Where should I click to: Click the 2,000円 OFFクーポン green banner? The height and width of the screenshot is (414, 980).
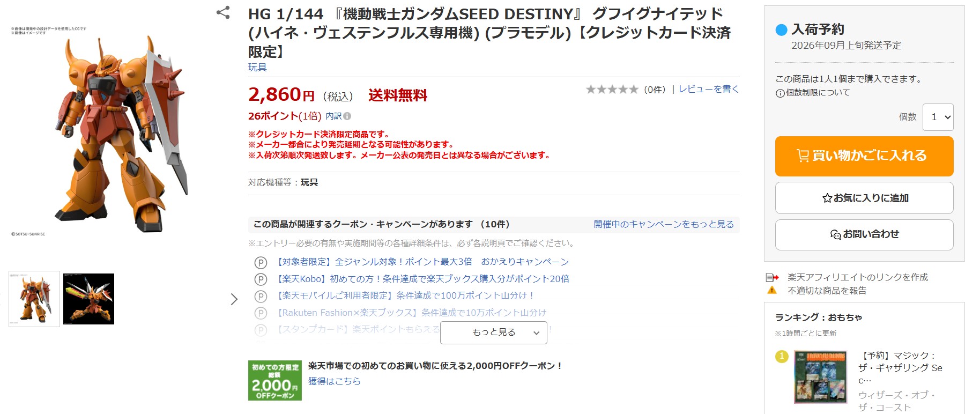pyautogui.click(x=274, y=381)
